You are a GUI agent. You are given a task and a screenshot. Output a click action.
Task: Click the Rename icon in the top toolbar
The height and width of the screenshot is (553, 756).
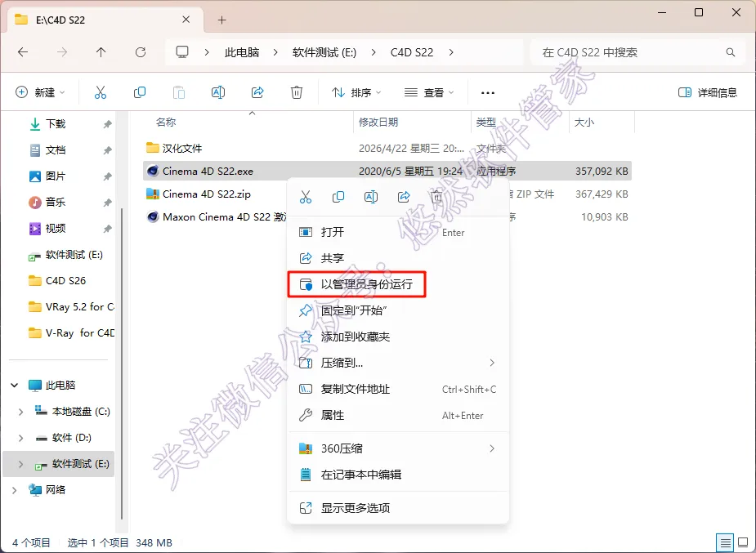(x=218, y=92)
